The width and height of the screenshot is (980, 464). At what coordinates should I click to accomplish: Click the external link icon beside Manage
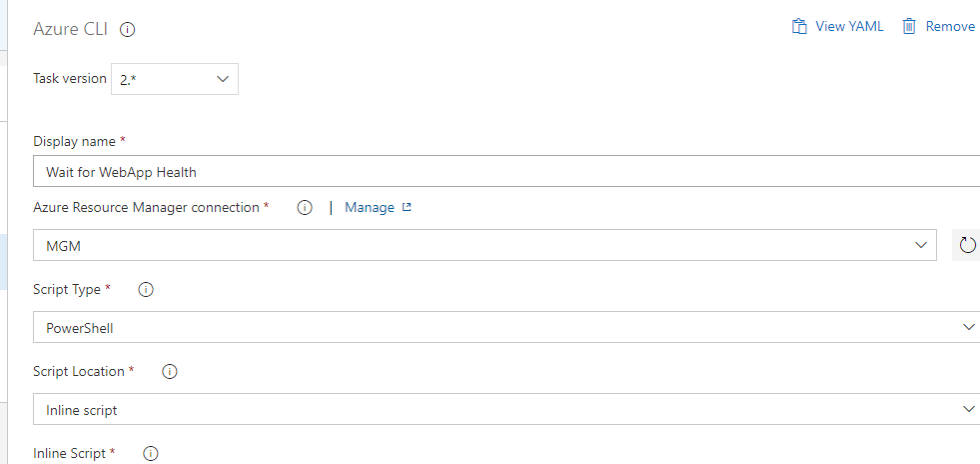click(x=407, y=208)
